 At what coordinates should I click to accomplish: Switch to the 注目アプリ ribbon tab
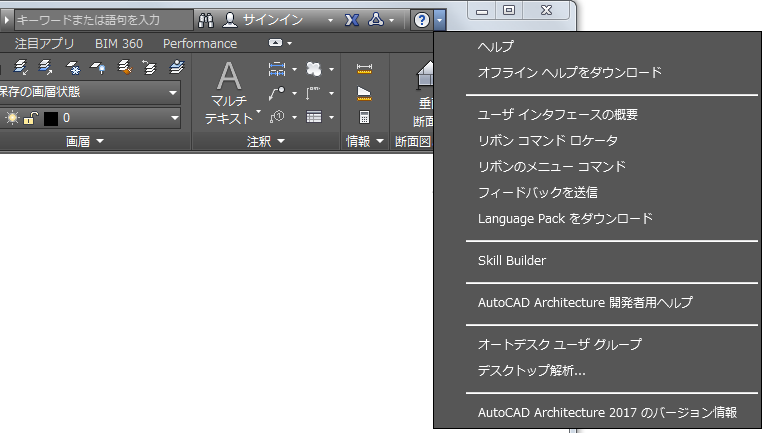tap(44, 43)
